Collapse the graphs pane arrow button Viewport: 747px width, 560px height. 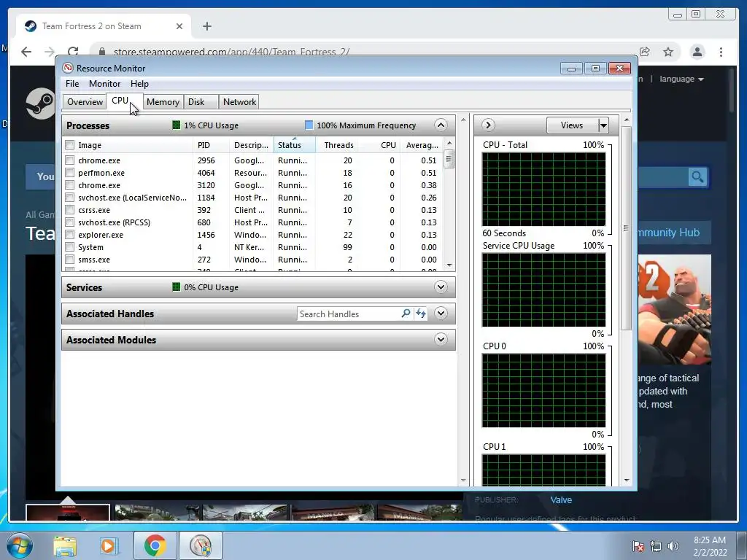tap(488, 125)
